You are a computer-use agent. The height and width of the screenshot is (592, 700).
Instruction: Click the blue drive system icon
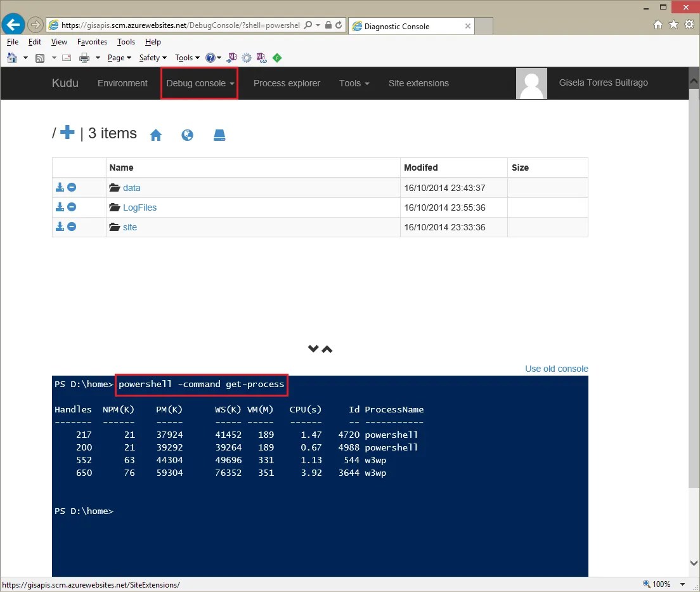coord(219,135)
